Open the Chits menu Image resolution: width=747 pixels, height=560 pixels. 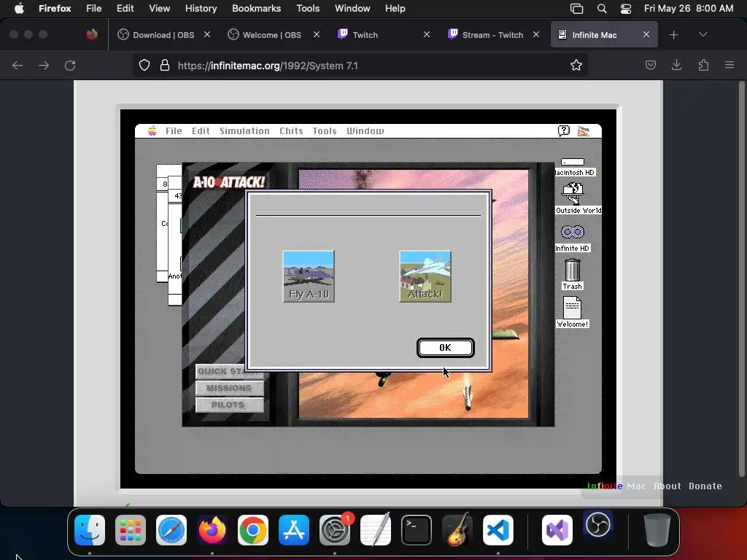coord(291,131)
